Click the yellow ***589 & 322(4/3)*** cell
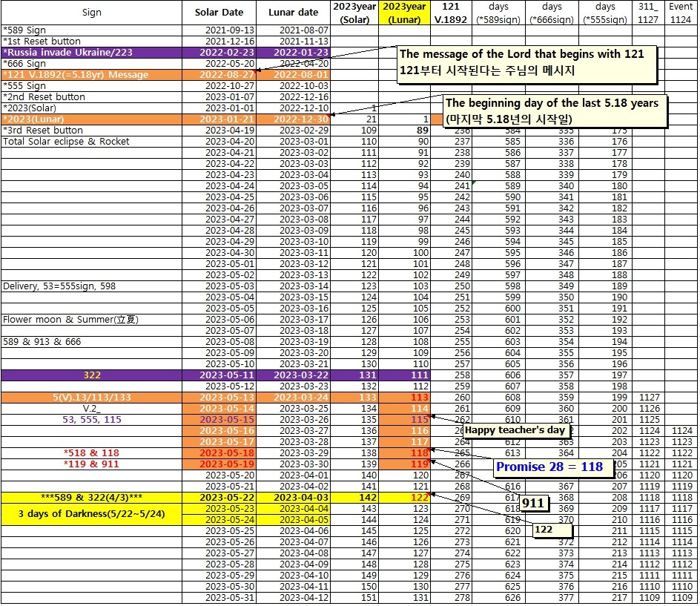Screen dimensions: 700x606 tap(91, 498)
